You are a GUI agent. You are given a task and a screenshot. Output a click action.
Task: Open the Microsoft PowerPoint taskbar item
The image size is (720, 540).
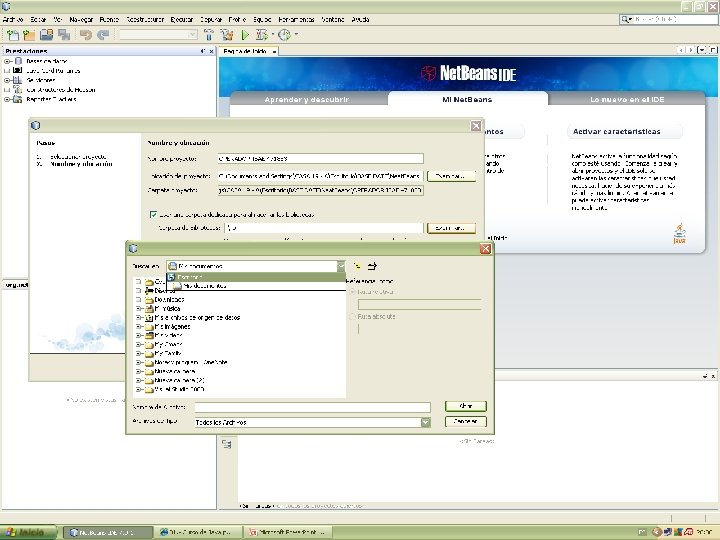(x=287, y=532)
